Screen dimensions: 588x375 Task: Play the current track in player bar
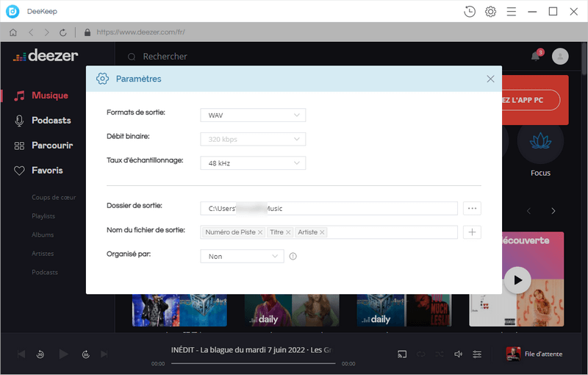(63, 354)
